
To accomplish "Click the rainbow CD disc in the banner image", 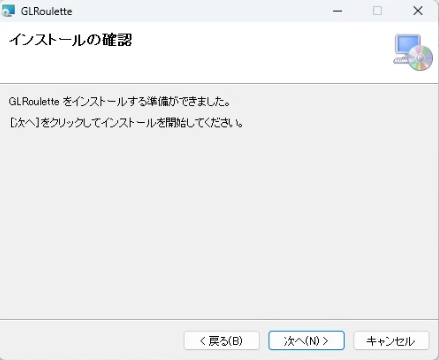I will pos(420,58).
